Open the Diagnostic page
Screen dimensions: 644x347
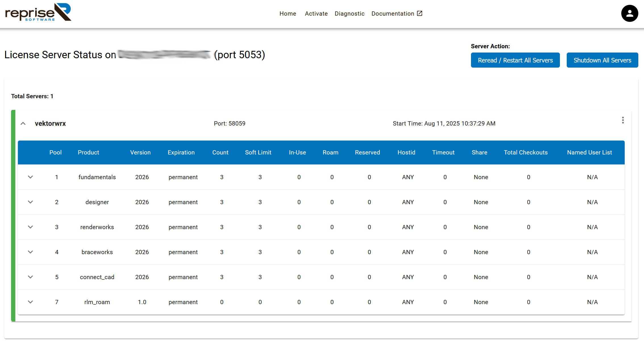click(x=349, y=14)
